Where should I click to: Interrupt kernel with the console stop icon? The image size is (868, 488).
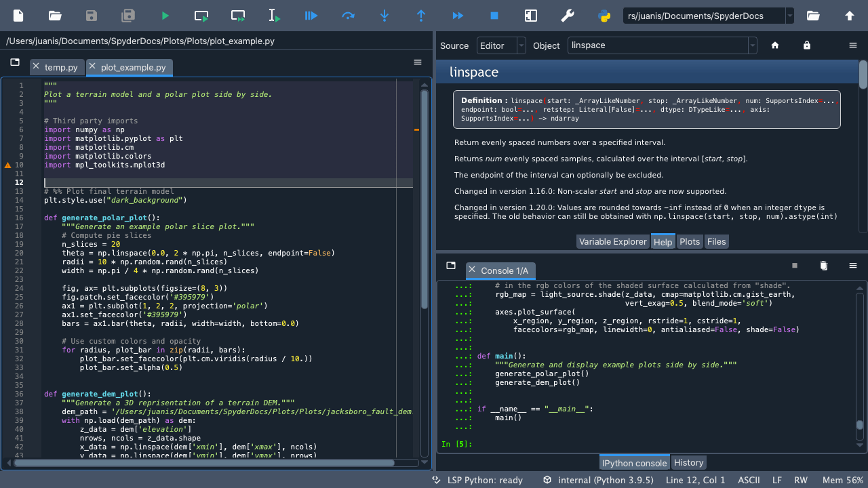(795, 266)
